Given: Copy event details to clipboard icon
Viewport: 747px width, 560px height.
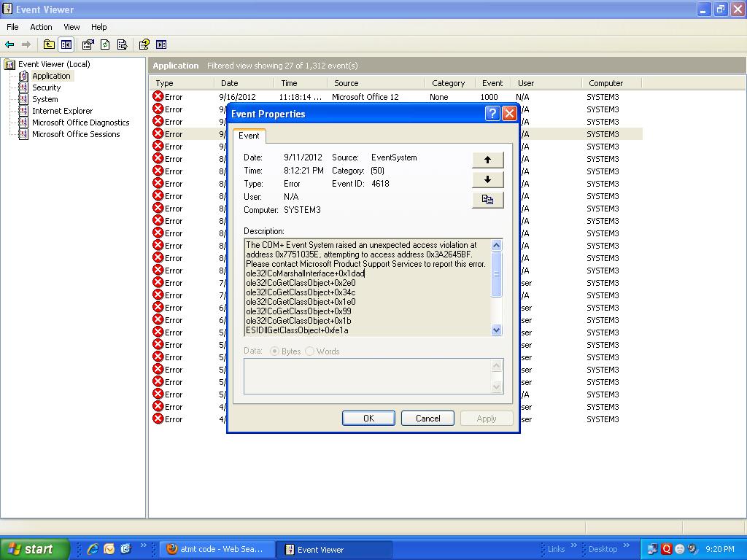Looking at the screenshot, I should pos(487,200).
